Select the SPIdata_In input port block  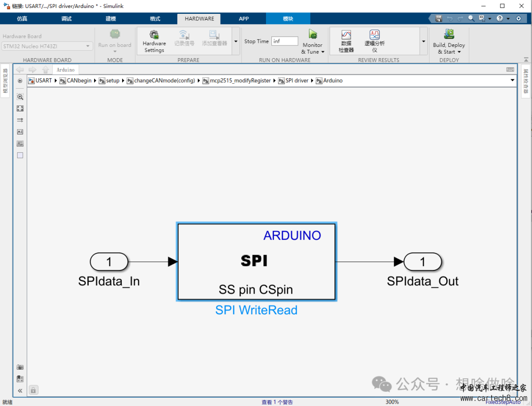click(x=109, y=262)
